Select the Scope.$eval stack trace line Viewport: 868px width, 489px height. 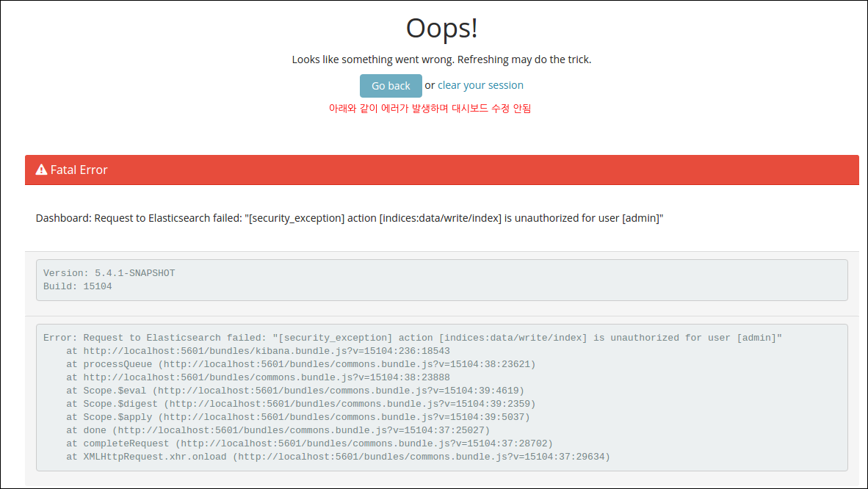295,391
